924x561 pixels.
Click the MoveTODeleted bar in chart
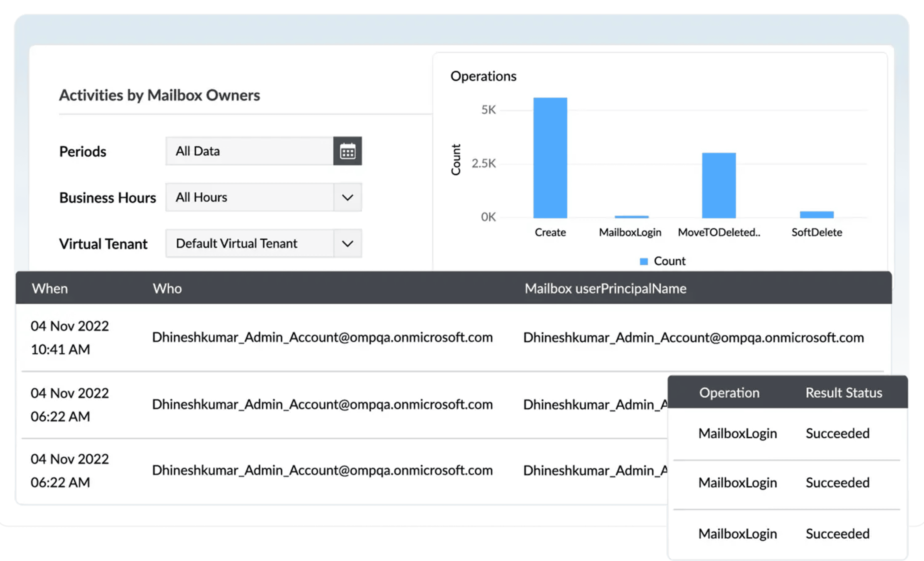719,185
